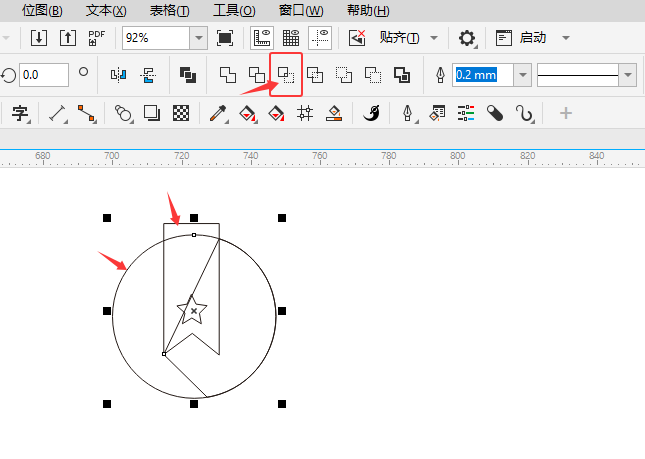Click the 启动 launcher button
Screen dimensions: 645x459
click(522, 38)
